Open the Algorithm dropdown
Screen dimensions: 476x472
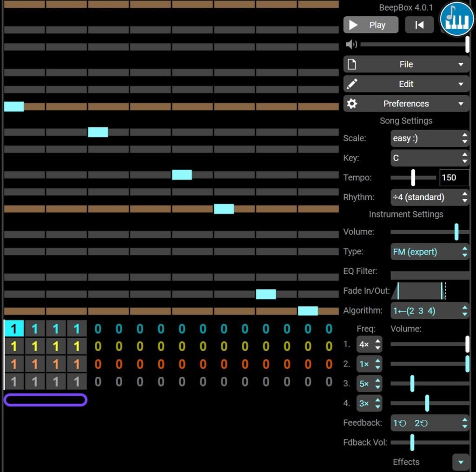(430, 311)
